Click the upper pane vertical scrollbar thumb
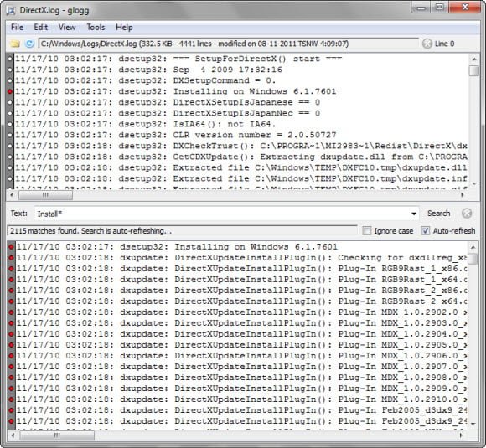486x448 pixels. click(x=474, y=70)
